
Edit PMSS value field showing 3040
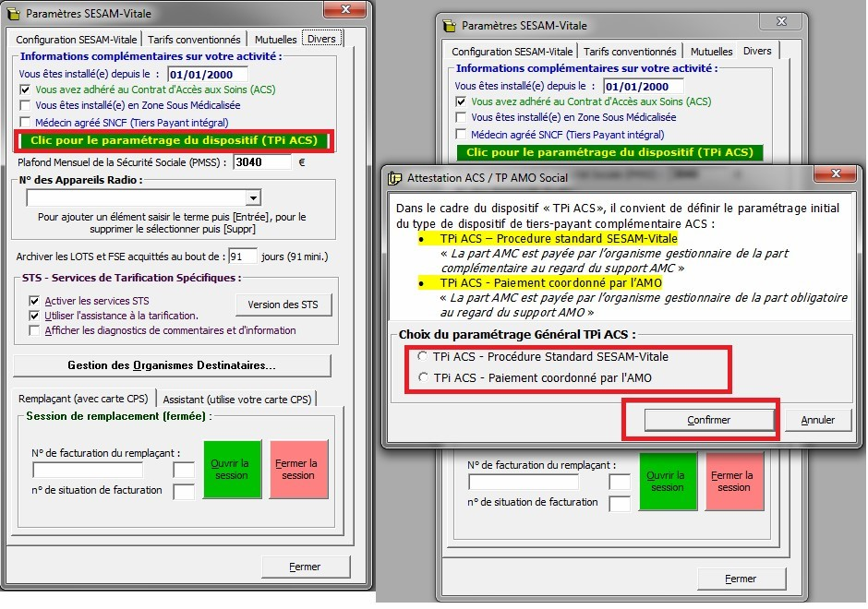262,162
